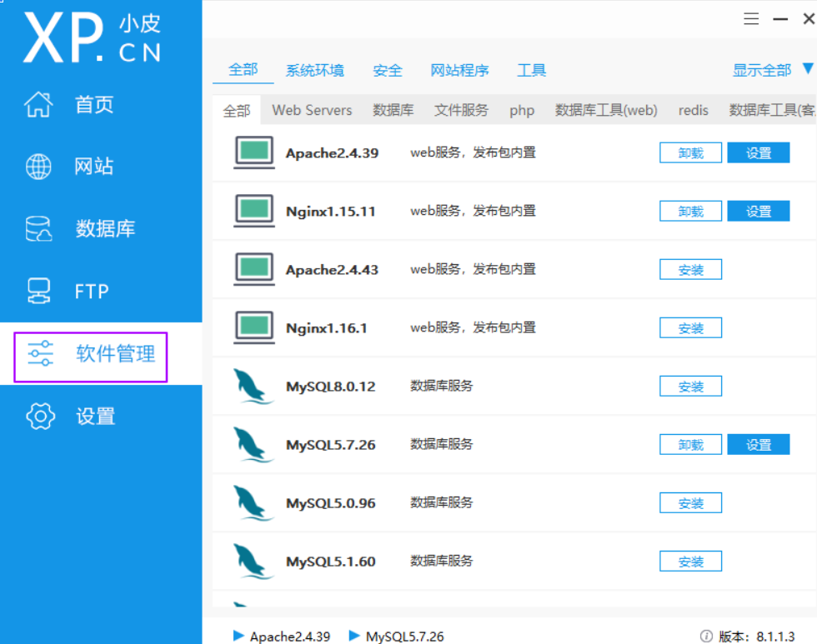Click Apache2.4.39 in status bar
Viewport: 817px width, 644px height.
pyautogui.click(x=290, y=637)
